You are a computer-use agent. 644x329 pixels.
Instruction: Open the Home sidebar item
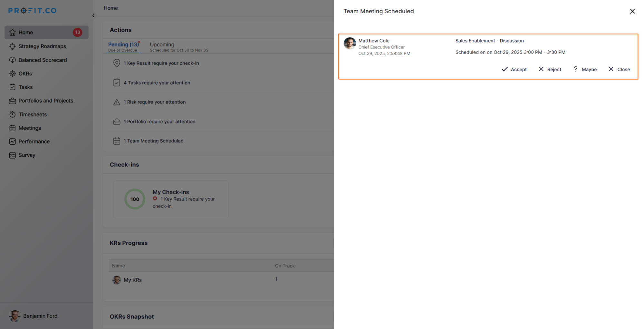coord(46,32)
